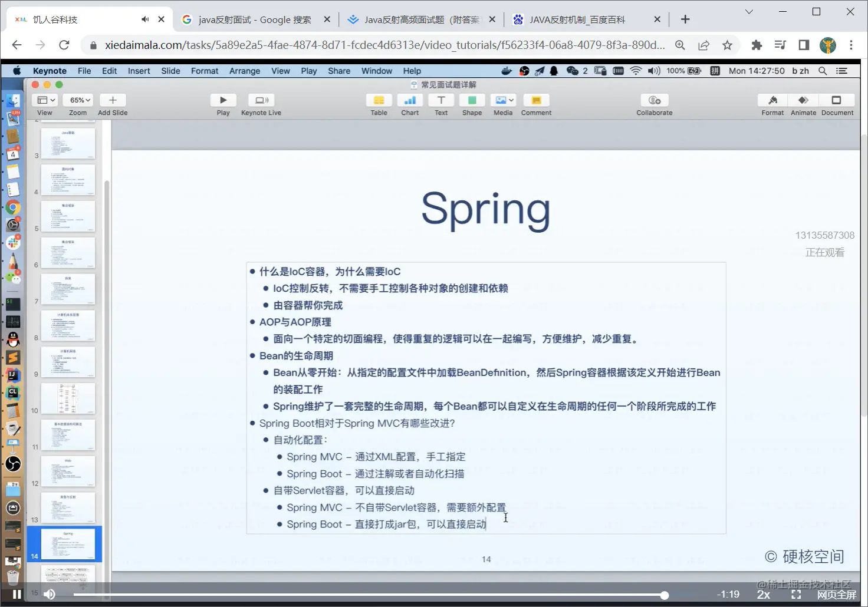The height and width of the screenshot is (607, 868).
Task: Change the 2x playback speed
Action: coord(764,595)
